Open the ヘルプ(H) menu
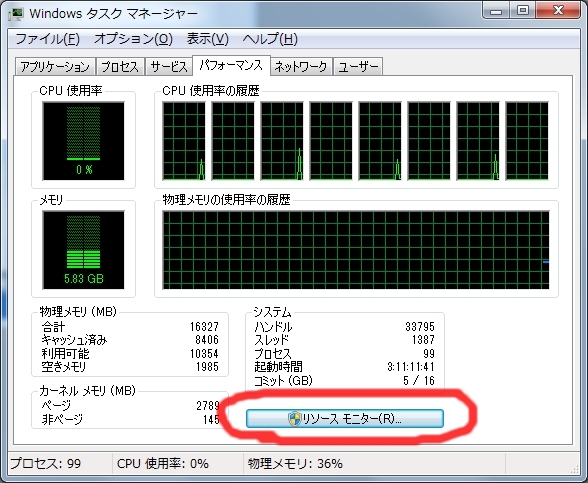Viewport: 588px width, 483px height. point(270,39)
